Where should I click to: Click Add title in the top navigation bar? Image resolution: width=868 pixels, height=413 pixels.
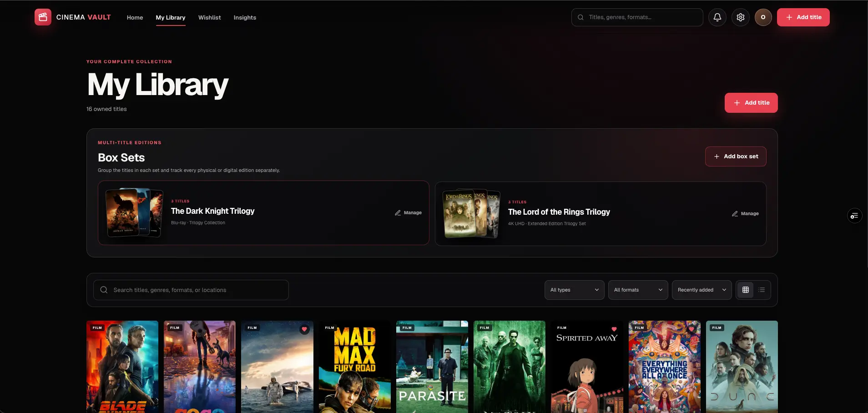click(x=803, y=17)
